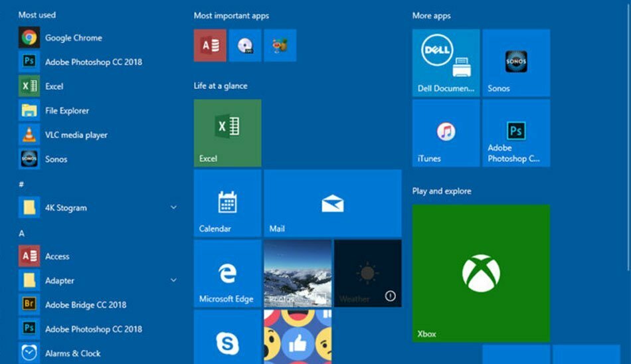
Task: Select the 'Play and explore' group title
Action: 442,191
